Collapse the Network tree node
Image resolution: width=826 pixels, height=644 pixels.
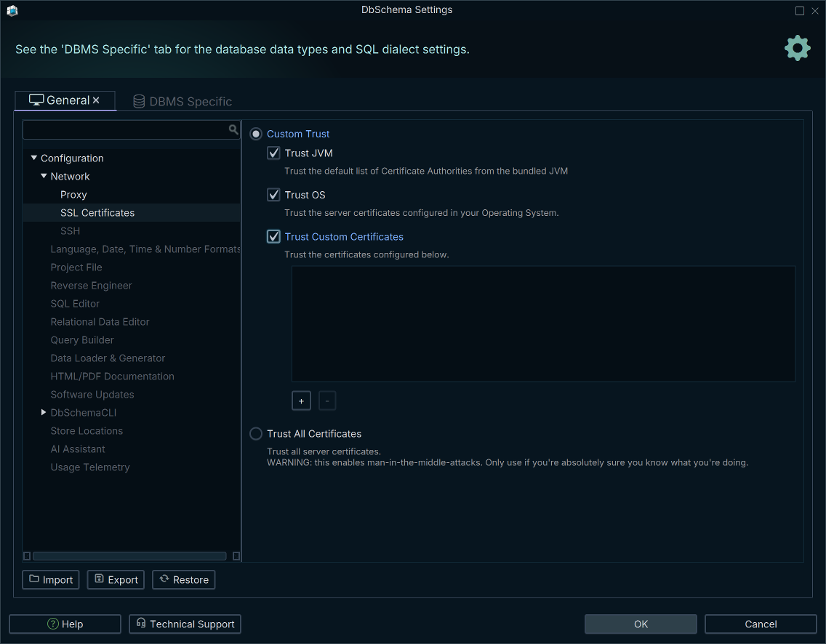44,176
